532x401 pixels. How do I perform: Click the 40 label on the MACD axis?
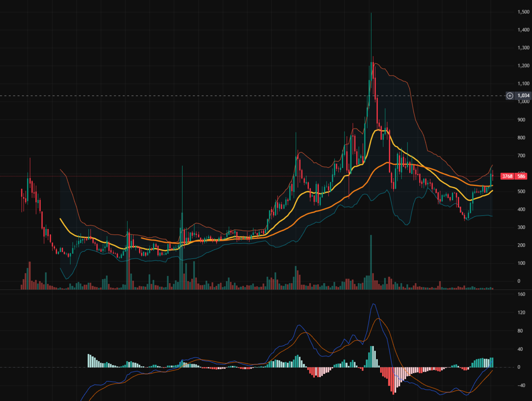pos(520,349)
